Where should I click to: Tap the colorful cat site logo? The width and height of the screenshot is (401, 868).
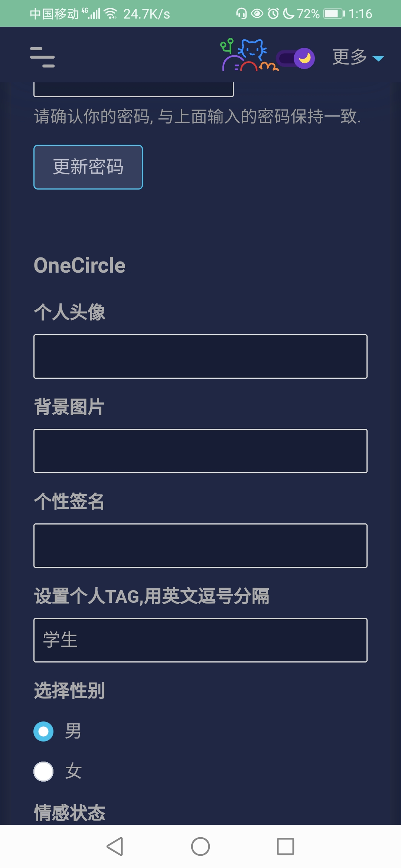tap(249, 56)
